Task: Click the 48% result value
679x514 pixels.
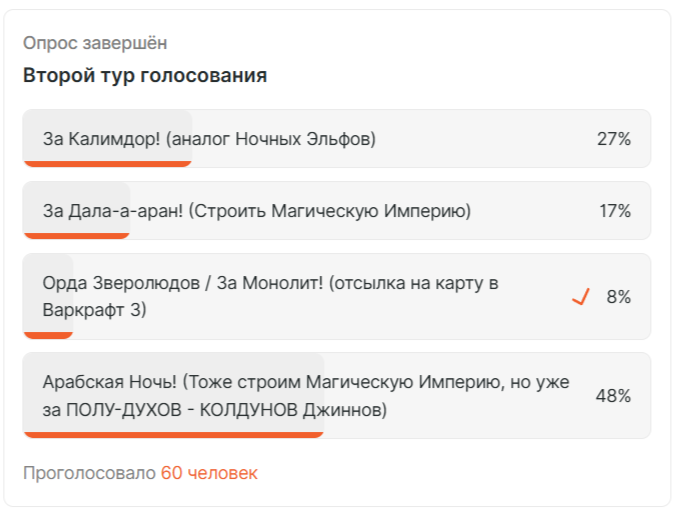Action: pos(612,396)
